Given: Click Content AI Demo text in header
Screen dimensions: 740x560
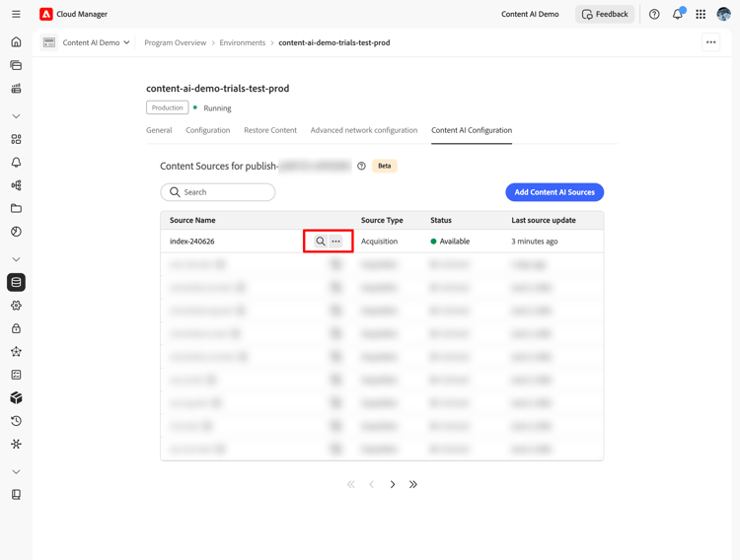Looking at the screenshot, I should click(x=530, y=14).
